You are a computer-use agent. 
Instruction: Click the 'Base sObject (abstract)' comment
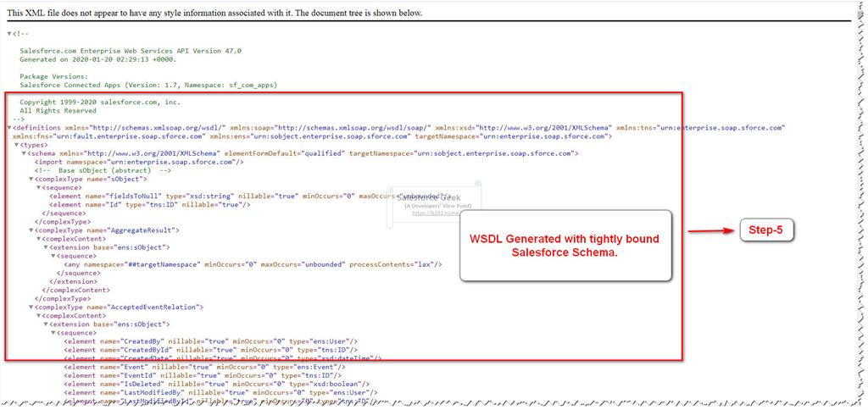pos(103,170)
